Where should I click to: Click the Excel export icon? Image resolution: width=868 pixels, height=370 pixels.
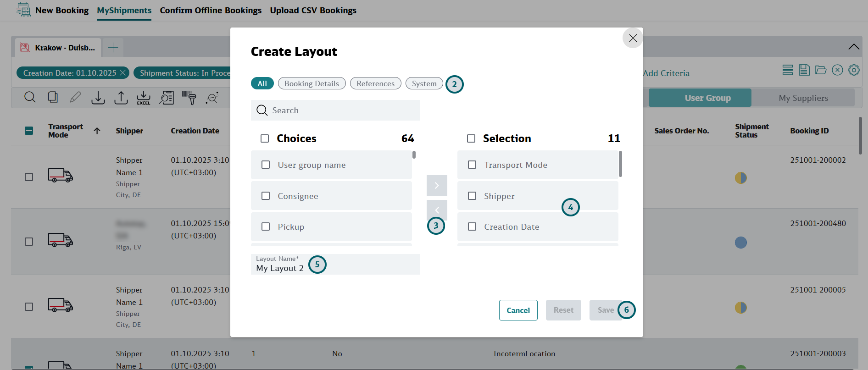click(144, 97)
